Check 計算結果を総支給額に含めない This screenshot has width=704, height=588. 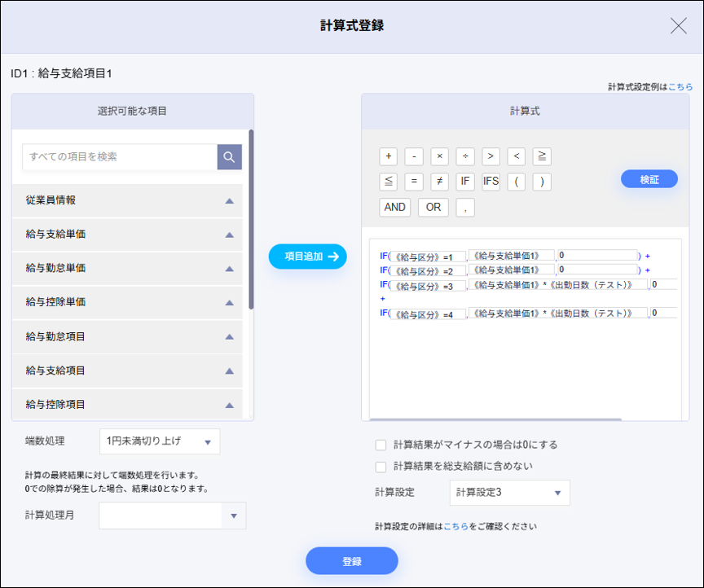coord(380,467)
